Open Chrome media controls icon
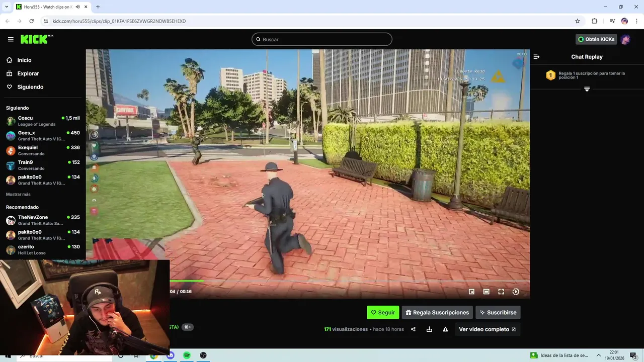The height and width of the screenshot is (362, 644). tap(612, 21)
